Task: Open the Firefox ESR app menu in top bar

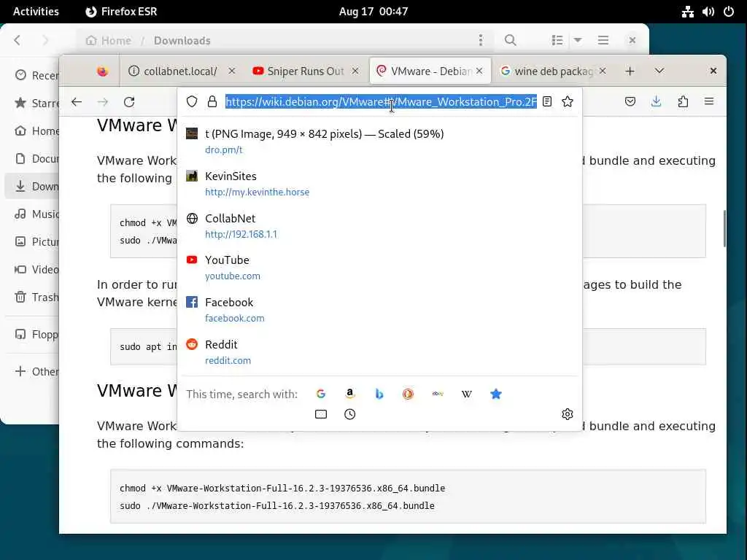Action: pos(121,12)
